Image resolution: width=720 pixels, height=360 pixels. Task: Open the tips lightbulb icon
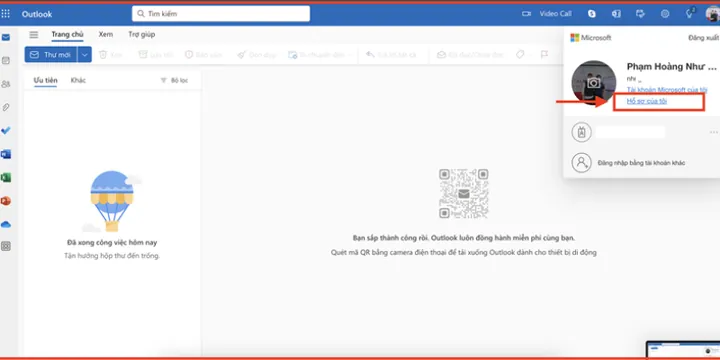click(x=690, y=13)
